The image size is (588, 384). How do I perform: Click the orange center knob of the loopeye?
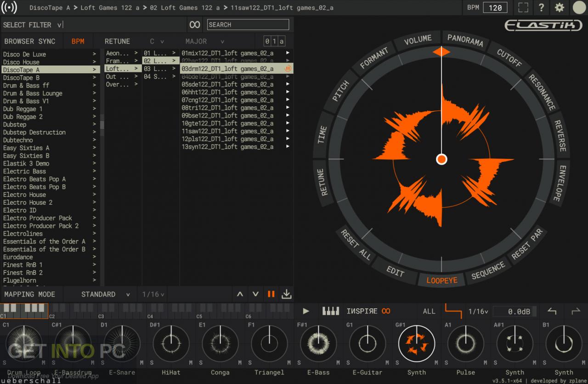[x=441, y=159]
